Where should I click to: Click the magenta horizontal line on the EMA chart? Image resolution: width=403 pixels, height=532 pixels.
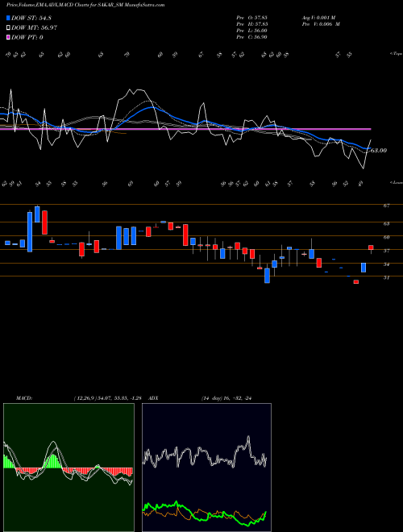click(x=185, y=129)
